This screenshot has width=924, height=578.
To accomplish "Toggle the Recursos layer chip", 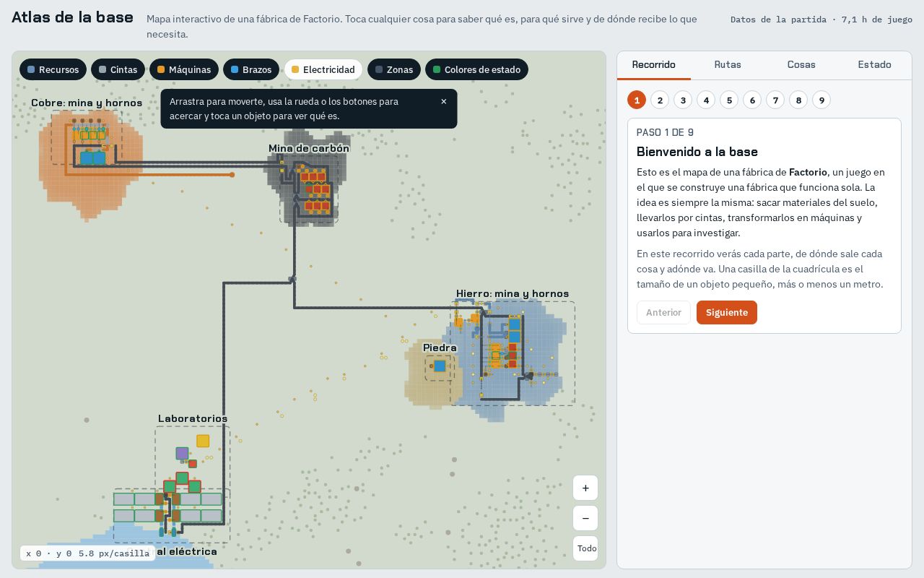I will coord(53,69).
